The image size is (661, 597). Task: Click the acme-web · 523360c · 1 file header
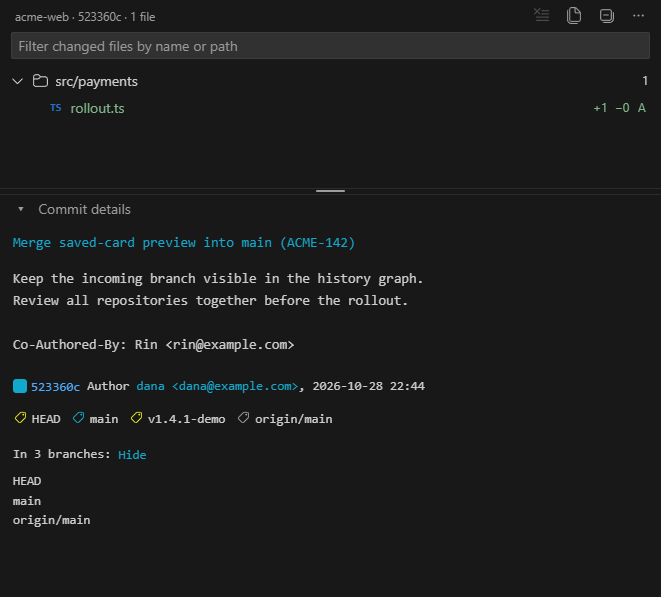coord(85,17)
